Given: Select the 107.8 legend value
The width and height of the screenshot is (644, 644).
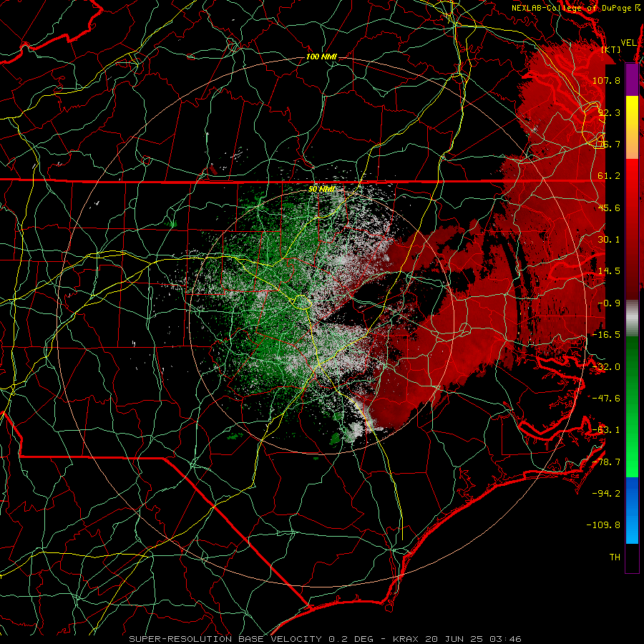Looking at the screenshot, I should [606, 80].
